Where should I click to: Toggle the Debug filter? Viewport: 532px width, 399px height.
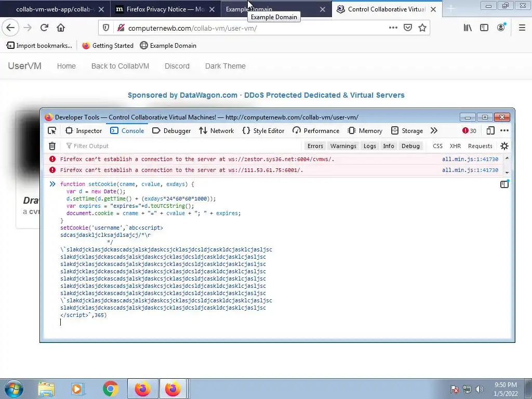[410, 146]
